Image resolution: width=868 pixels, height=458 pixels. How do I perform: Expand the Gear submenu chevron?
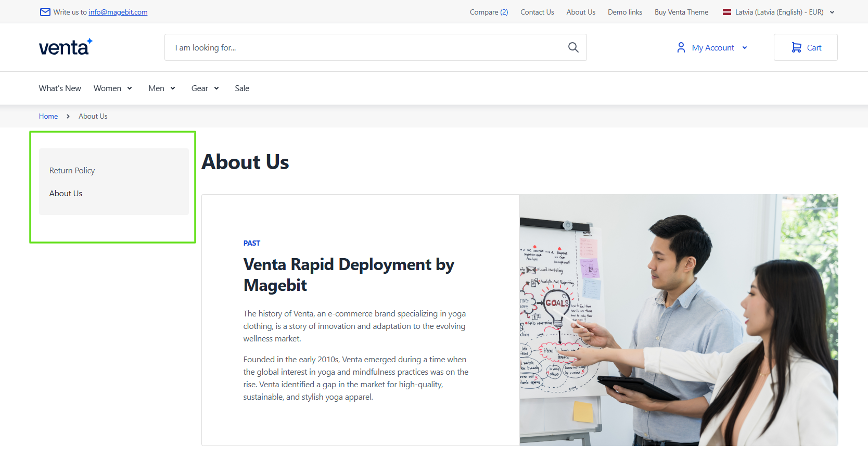216,88
